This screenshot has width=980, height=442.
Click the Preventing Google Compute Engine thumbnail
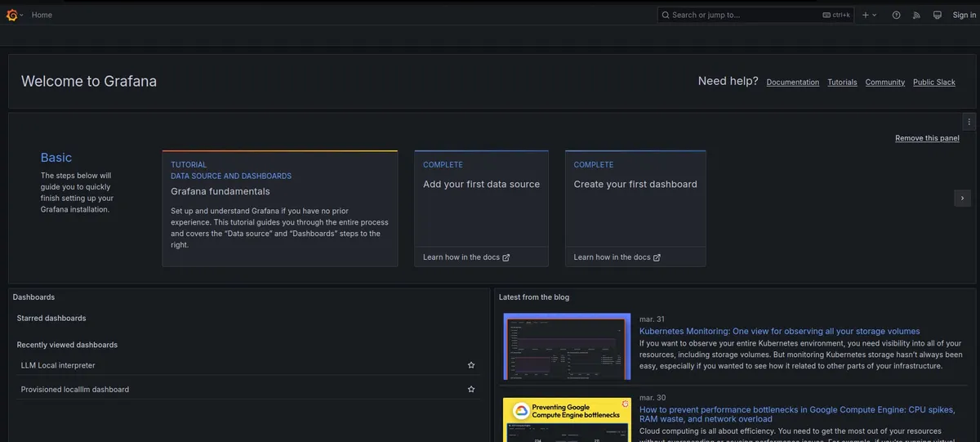pos(567,420)
